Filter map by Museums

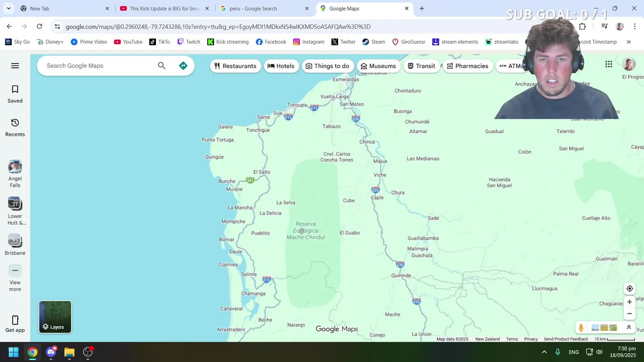[x=378, y=66]
